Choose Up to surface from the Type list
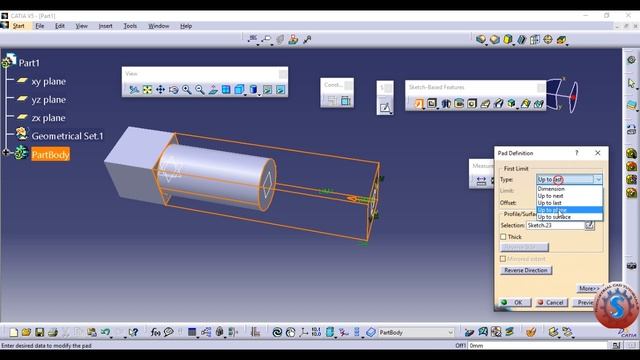The image size is (640, 360). pyautogui.click(x=569, y=217)
